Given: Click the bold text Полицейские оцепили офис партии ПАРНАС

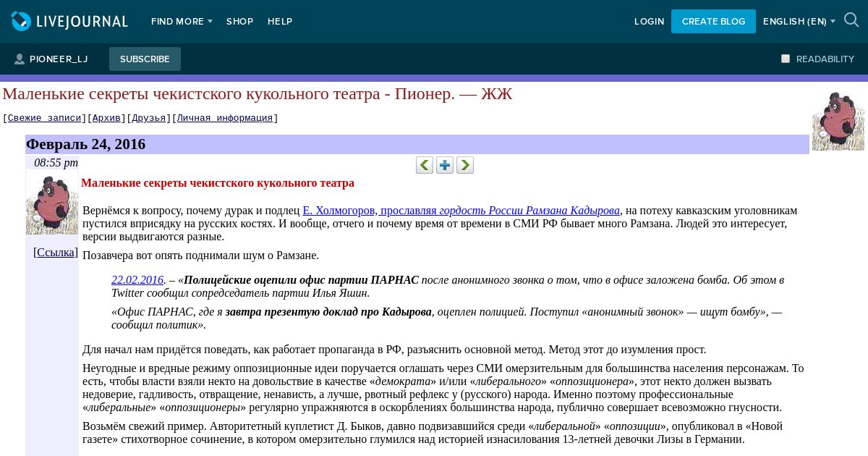Looking at the screenshot, I should [301, 280].
